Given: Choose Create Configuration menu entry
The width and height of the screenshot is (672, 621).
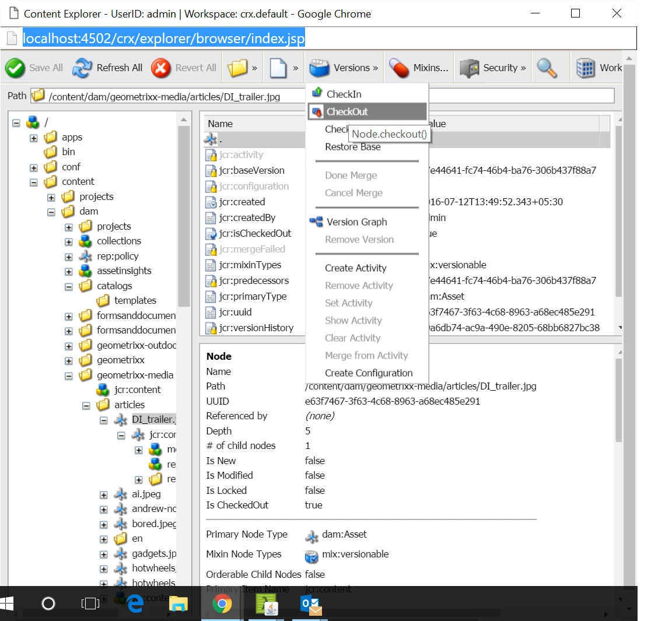Looking at the screenshot, I should click(x=369, y=373).
